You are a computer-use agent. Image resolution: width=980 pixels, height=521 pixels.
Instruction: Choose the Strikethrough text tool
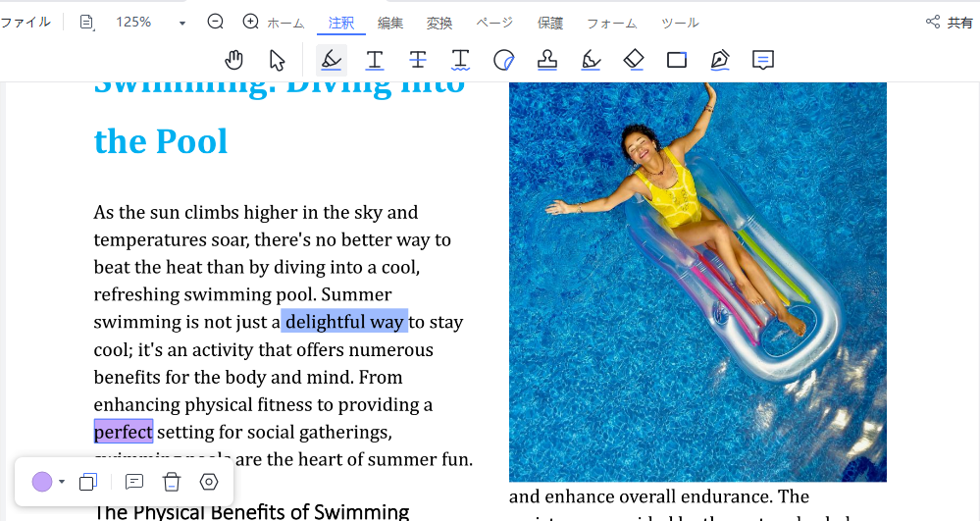point(418,60)
